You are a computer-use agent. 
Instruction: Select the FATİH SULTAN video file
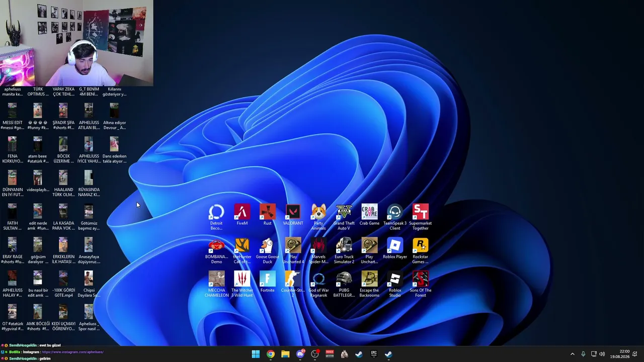point(13,218)
